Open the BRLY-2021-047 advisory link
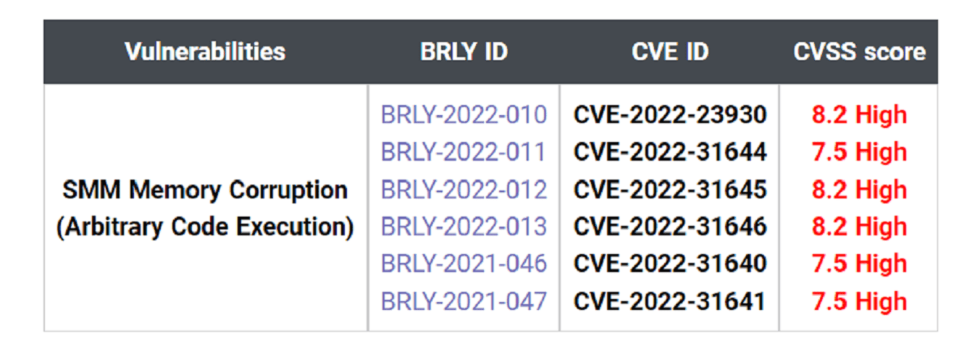The image size is (980, 362). pos(464,301)
